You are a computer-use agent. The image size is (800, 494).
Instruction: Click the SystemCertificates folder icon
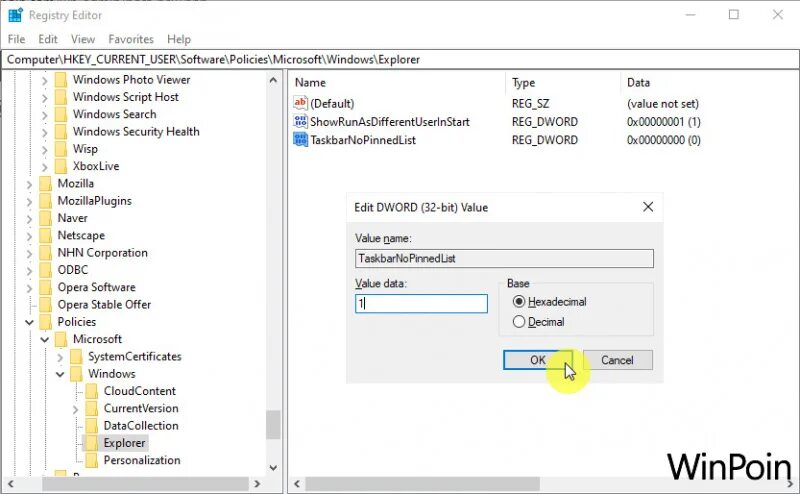tap(76, 357)
